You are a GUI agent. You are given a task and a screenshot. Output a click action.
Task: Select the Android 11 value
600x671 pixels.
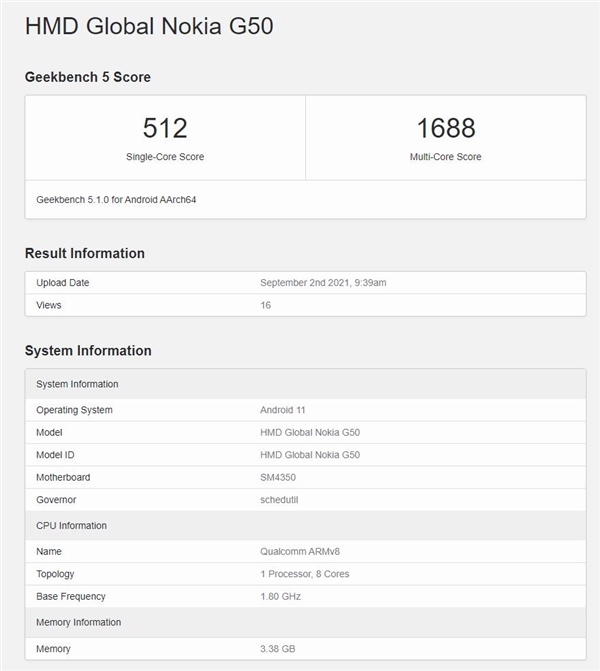pyautogui.click(x=282, y=410)
